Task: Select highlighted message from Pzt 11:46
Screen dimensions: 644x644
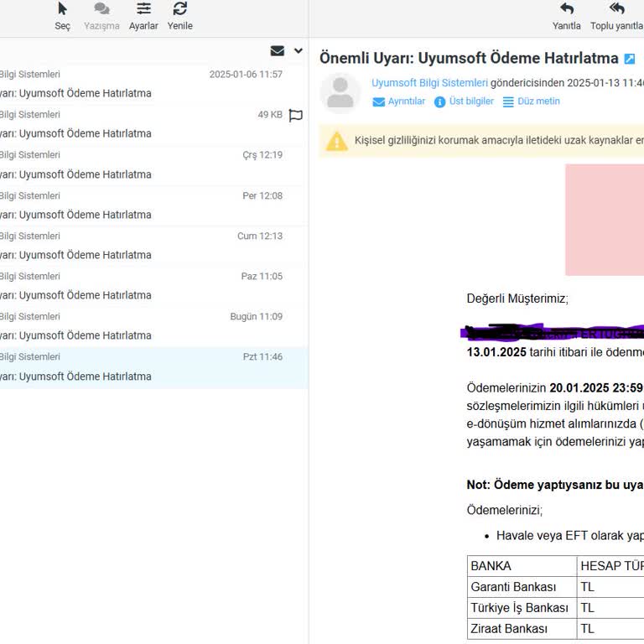Action: 153,366
